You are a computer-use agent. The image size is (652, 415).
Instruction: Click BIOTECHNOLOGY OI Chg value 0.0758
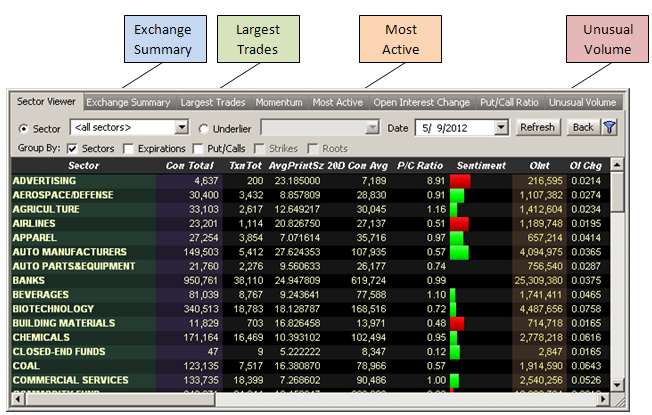586,309
